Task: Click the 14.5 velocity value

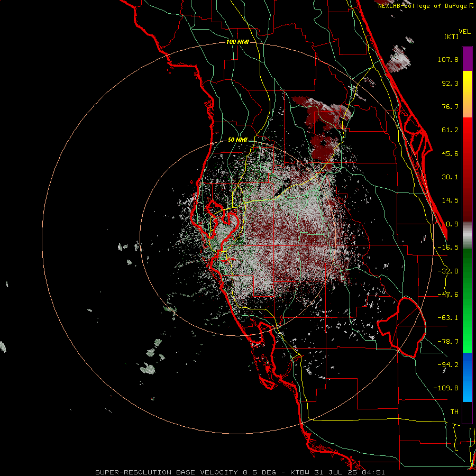Action: [x=450, y=200]
